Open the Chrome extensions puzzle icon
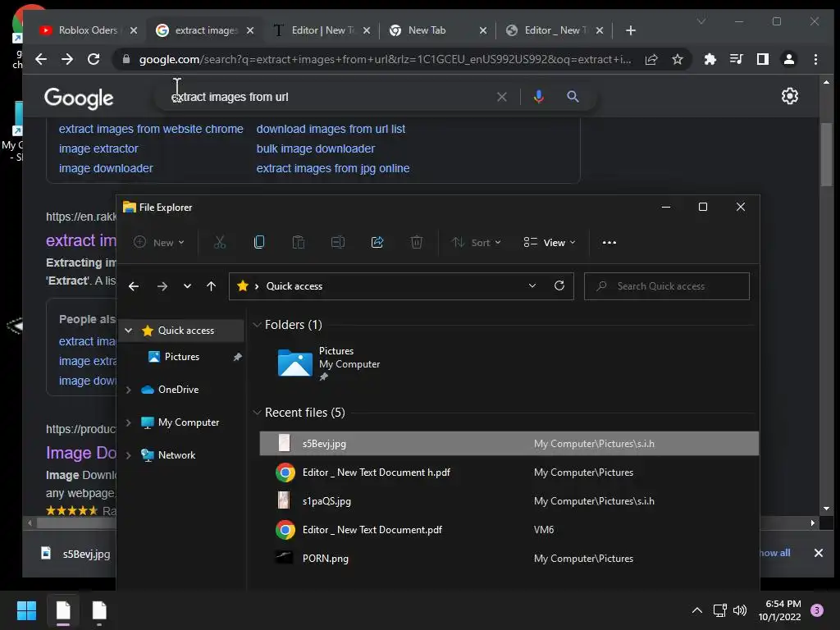 tap(710, 59)
